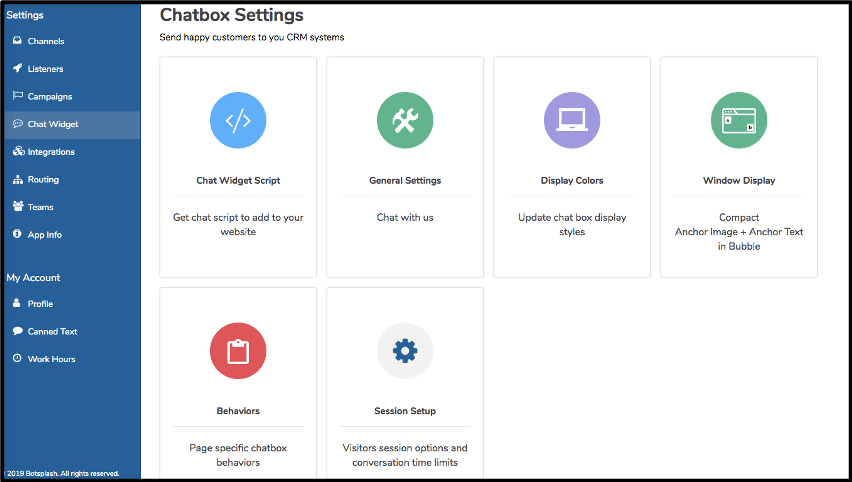Image resolution: width=852 pixels, height=482 pixels.
Task: Click 'Update chat box display styles' text
Action: pyautogui.click(x=572, y=224)
